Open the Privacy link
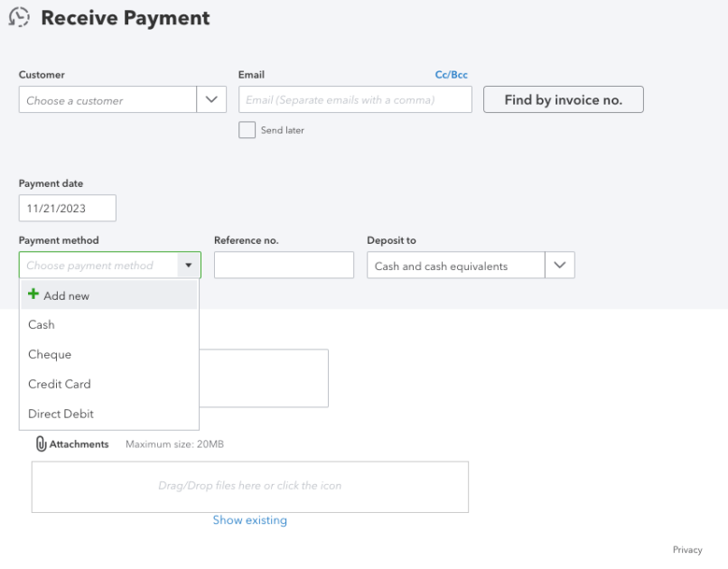The height and width of the screenshot is (569, 728). 687,549
